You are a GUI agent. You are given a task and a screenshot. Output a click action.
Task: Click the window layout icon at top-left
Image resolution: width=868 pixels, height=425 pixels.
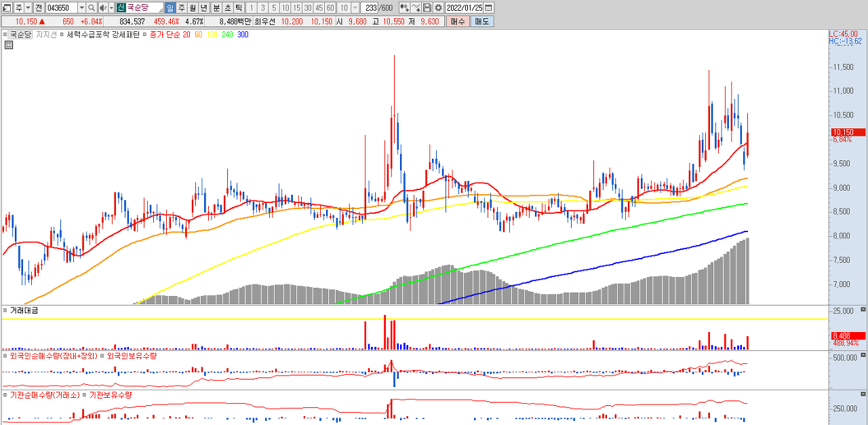[6, 7]
